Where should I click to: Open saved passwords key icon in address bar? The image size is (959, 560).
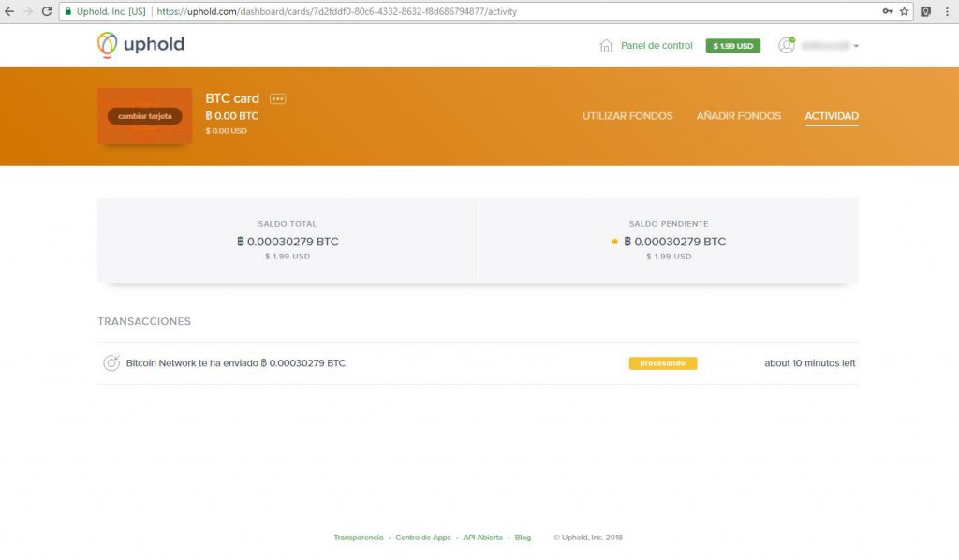[887, 11]
